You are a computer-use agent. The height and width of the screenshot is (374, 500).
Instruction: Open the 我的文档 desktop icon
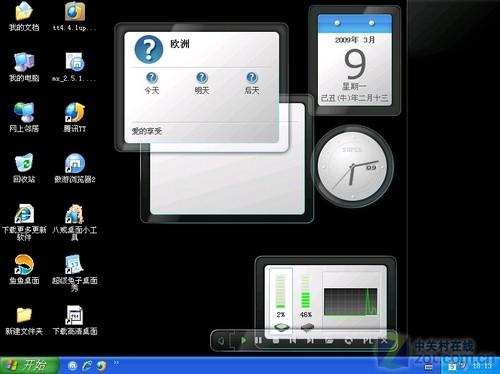click(24, 17)
